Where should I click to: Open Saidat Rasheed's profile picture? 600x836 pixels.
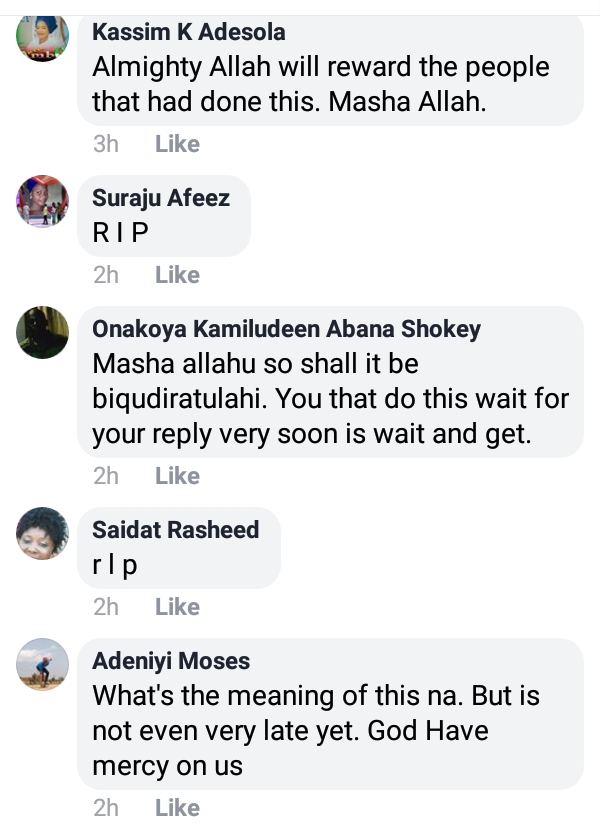[43, 533]
